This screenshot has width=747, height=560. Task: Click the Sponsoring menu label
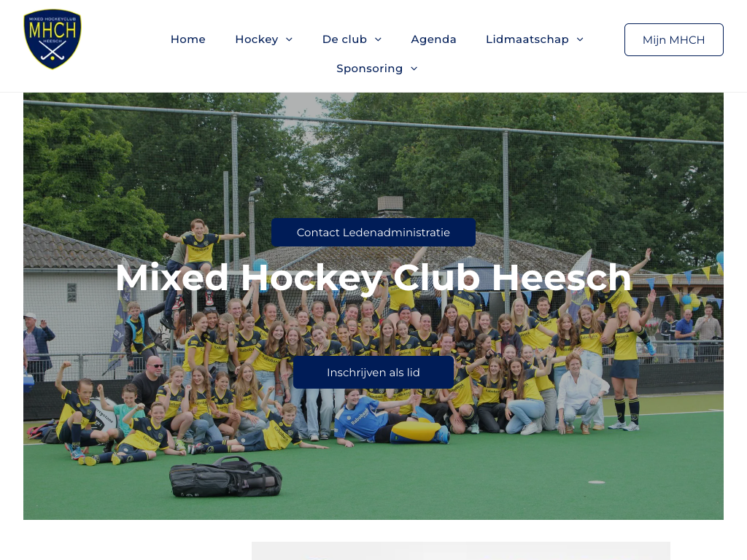(x=370, y=69)
